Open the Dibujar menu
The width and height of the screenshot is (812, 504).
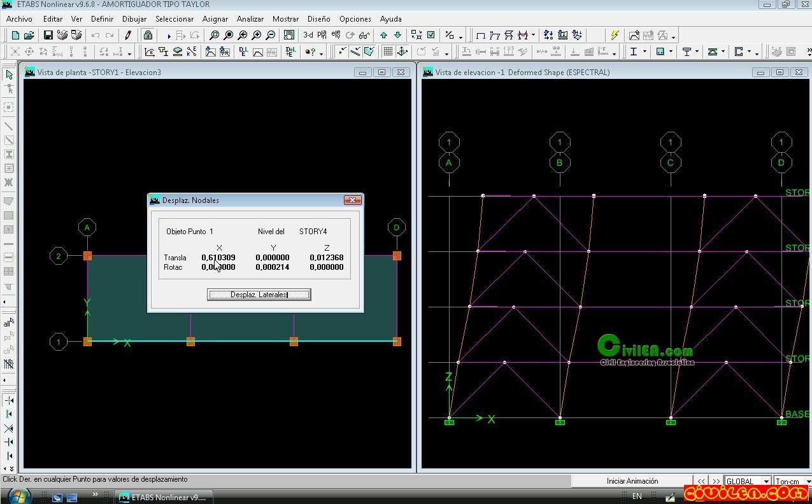(134, 19)
